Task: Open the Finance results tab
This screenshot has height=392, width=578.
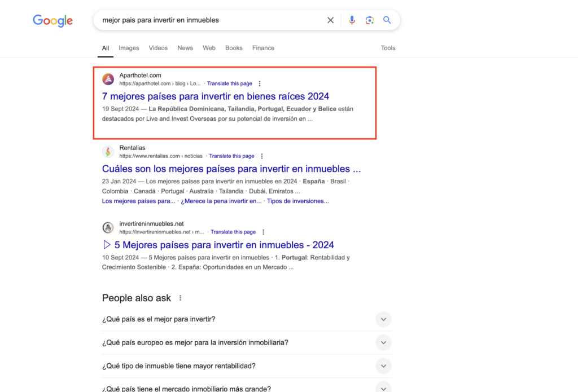Action: 263,49
